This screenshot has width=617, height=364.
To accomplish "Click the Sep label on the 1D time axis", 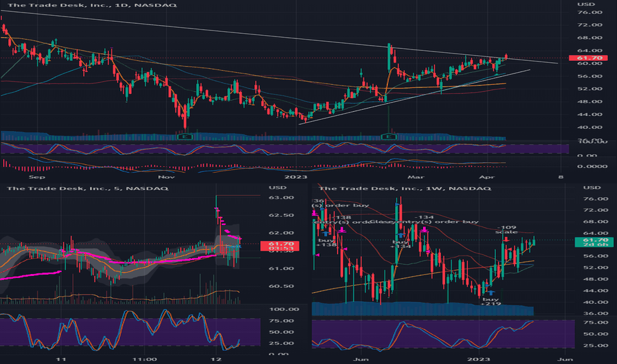I will (x=37, y=177).
